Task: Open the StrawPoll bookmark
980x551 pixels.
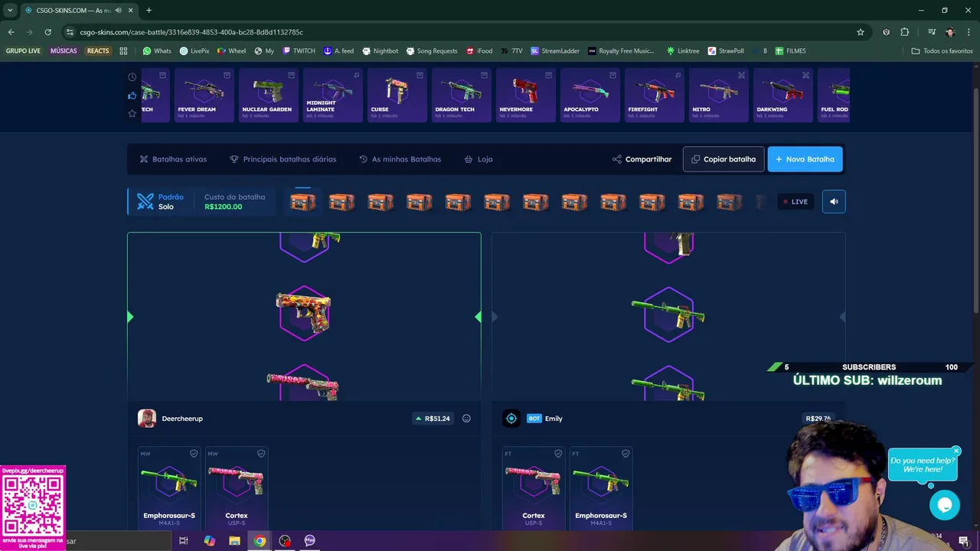Action: 726,51
